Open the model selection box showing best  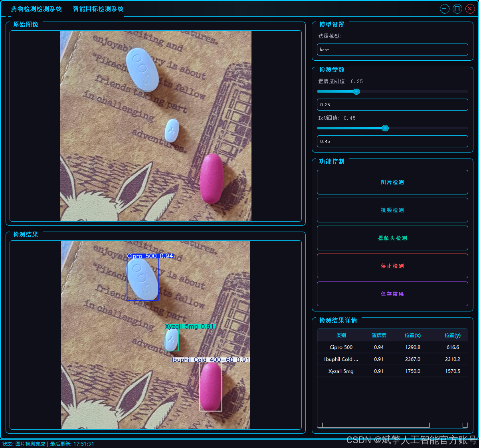pyautogui.click(x=392, y=50)
